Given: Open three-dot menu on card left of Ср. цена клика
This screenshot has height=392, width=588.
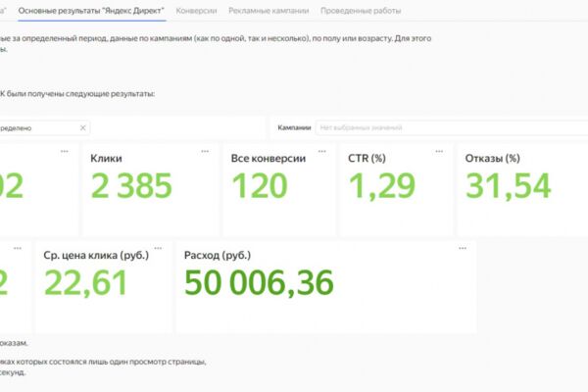Looking at the screenshot, I should click(18, 248).
